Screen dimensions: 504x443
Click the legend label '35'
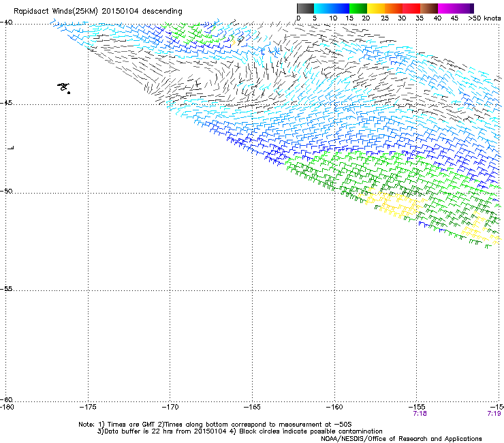click(420, 18)
